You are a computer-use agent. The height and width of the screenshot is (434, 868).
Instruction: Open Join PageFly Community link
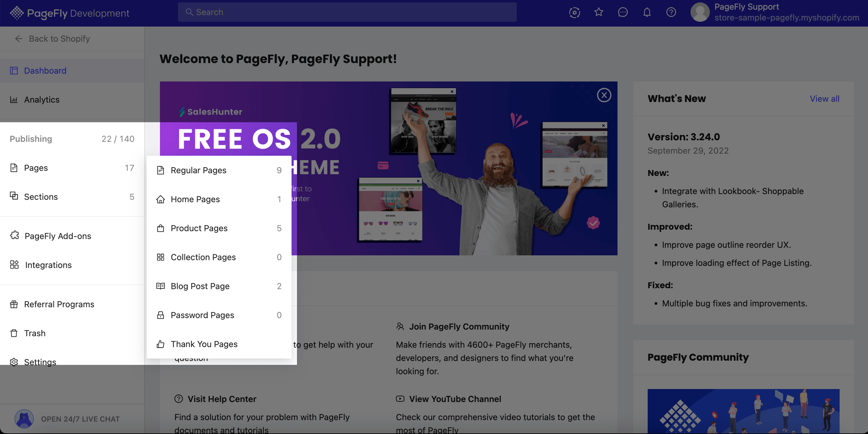point(459,327)
